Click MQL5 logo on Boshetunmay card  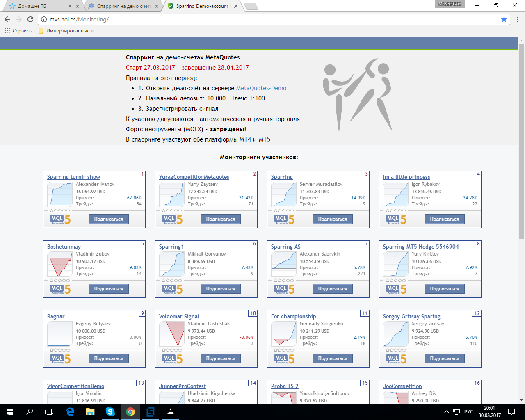click(60, 289)
